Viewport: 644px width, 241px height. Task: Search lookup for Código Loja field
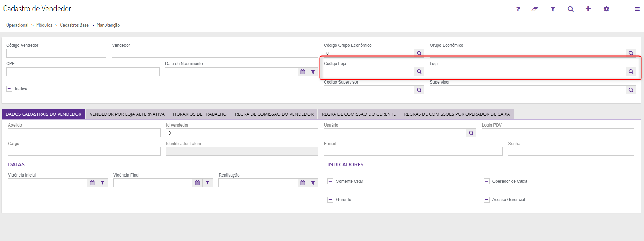coord(419,71)
